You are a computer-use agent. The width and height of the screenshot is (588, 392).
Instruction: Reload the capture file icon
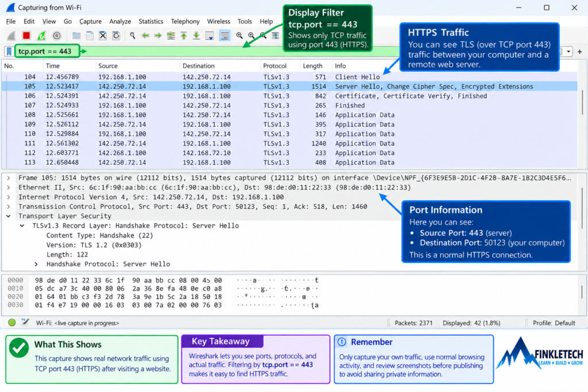tap(116, 36)
